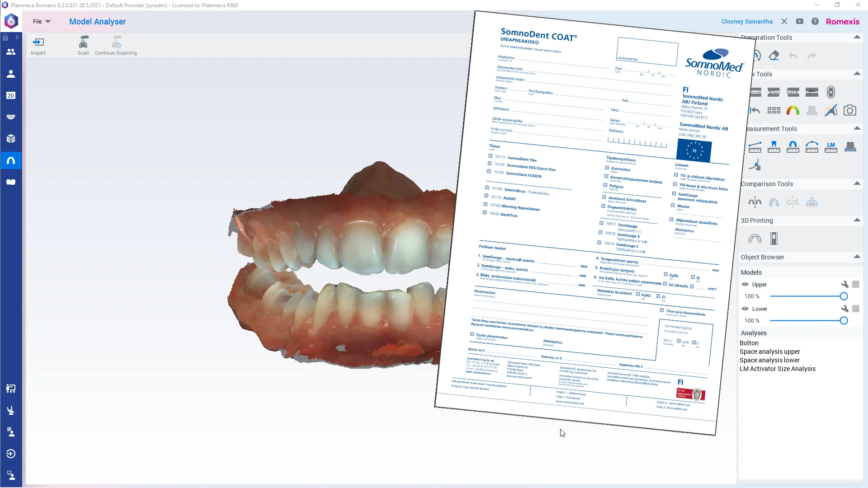The image size is (868, 488).
Task: Switch to the Model Analyser tab
Action: [x=97, y=21]
